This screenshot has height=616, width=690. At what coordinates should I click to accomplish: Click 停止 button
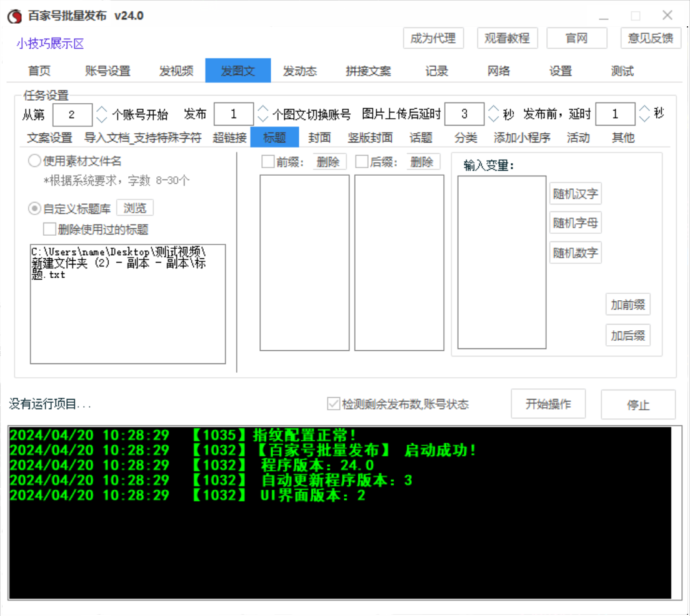[x=639, y=404]
